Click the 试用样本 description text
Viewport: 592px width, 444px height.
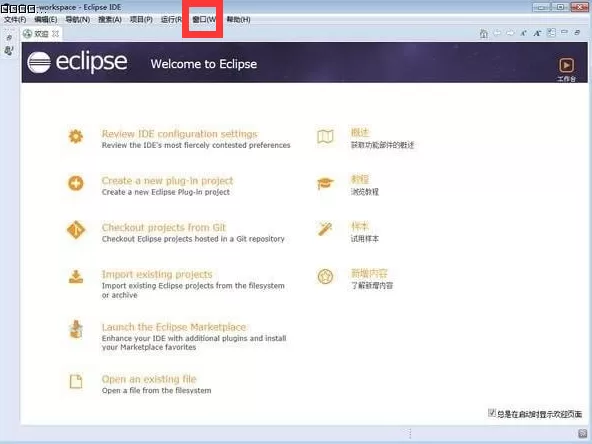pos(365,239)
